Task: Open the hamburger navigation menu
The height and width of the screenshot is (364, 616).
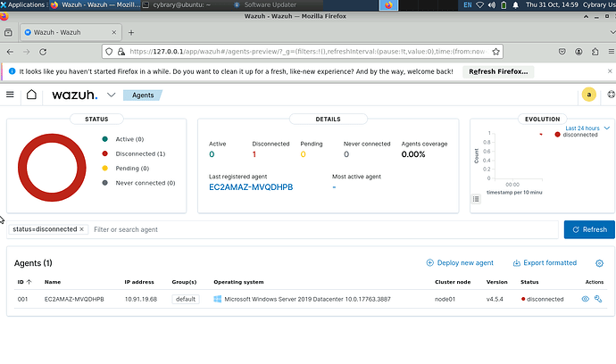Action: [11, 95]
